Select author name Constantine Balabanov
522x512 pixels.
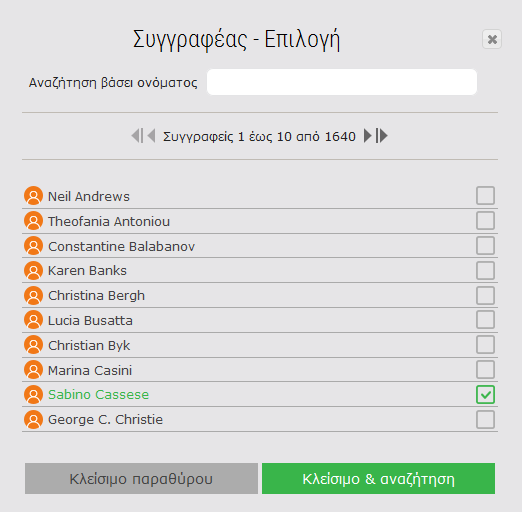121,246
